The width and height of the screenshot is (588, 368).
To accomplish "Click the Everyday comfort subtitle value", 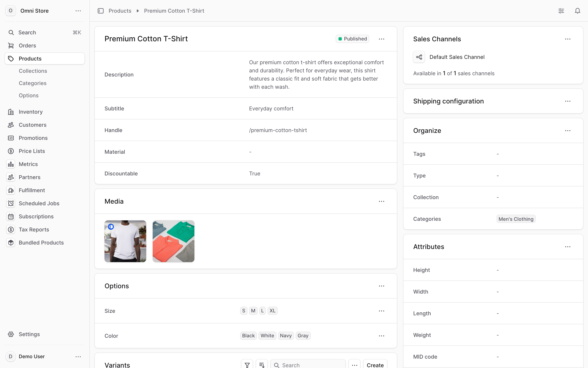I will coord(271,109).
